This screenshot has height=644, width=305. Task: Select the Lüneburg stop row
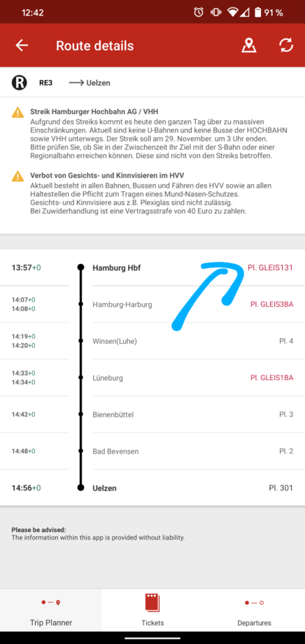(152, 378)
